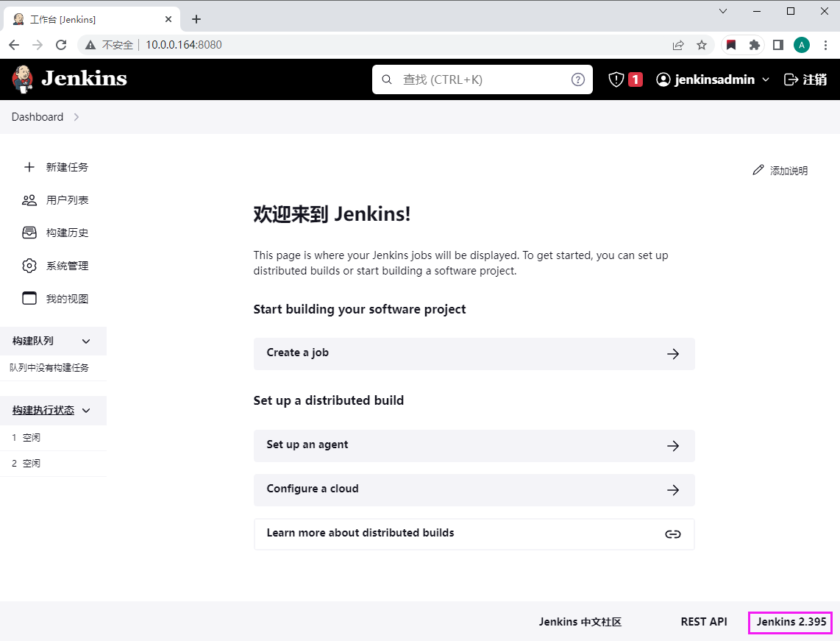Open the jenkinsadmin user profile link

click(705, 79)
